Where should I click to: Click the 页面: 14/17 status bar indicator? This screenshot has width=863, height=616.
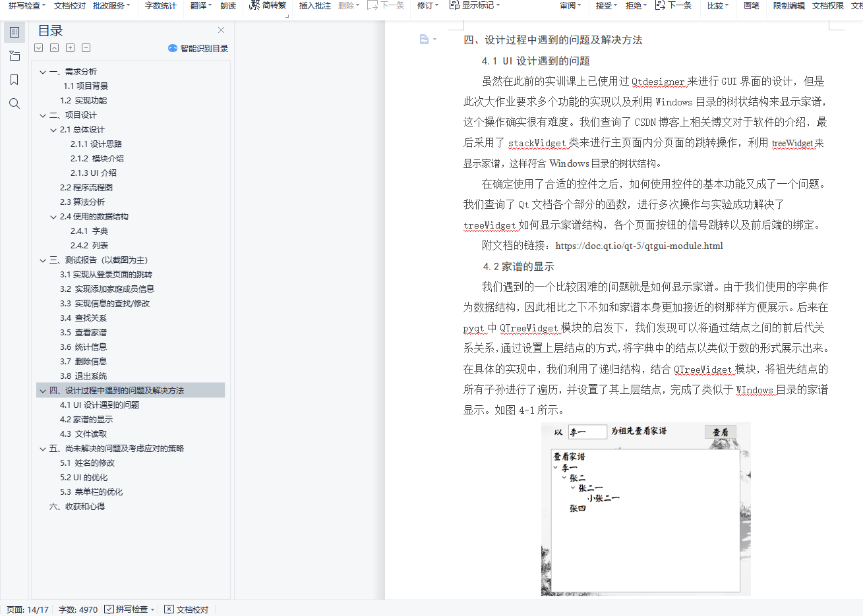click(x=28, y=609)
